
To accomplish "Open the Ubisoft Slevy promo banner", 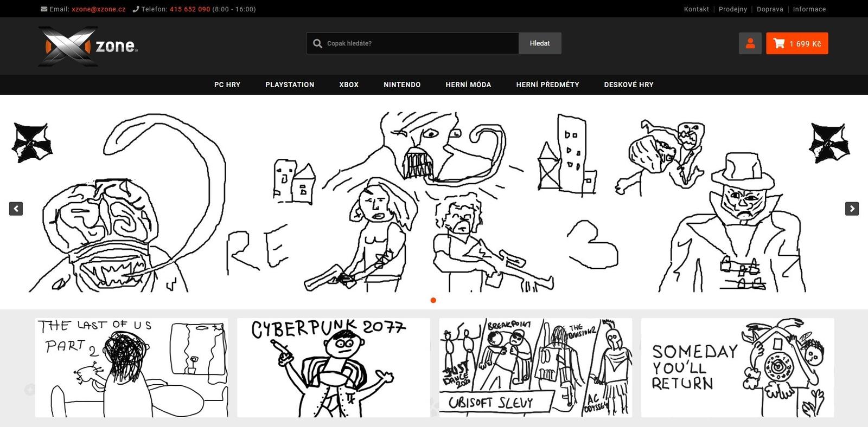I will [535, 367].
